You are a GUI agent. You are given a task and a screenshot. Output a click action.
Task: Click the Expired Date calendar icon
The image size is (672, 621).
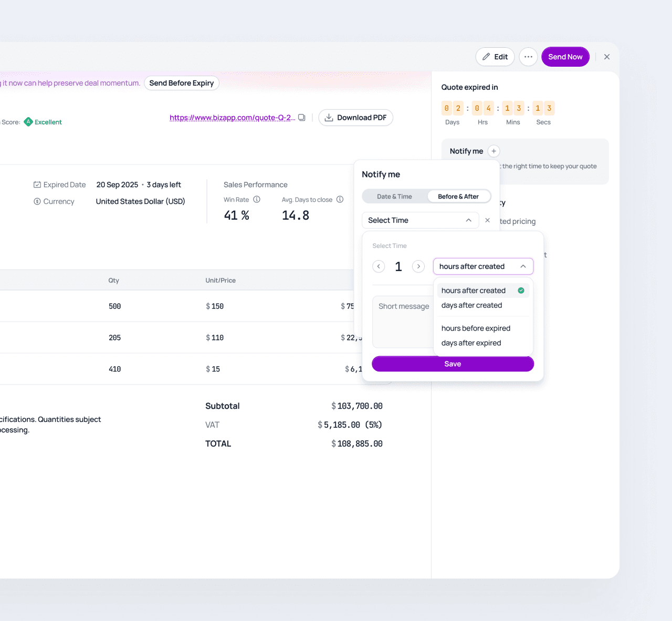[x=37, y=185]
